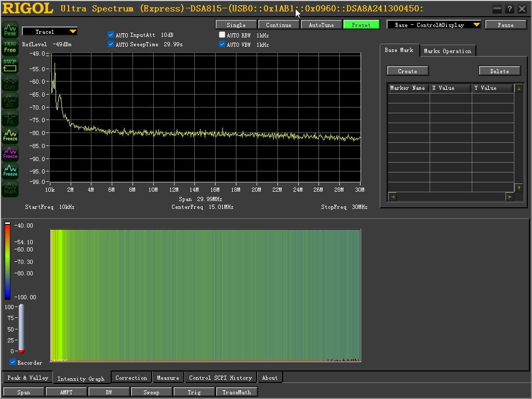The height and width of the screenshot is (399, 532).
Task: Click the Y Value column header
Action: (493, 88)
